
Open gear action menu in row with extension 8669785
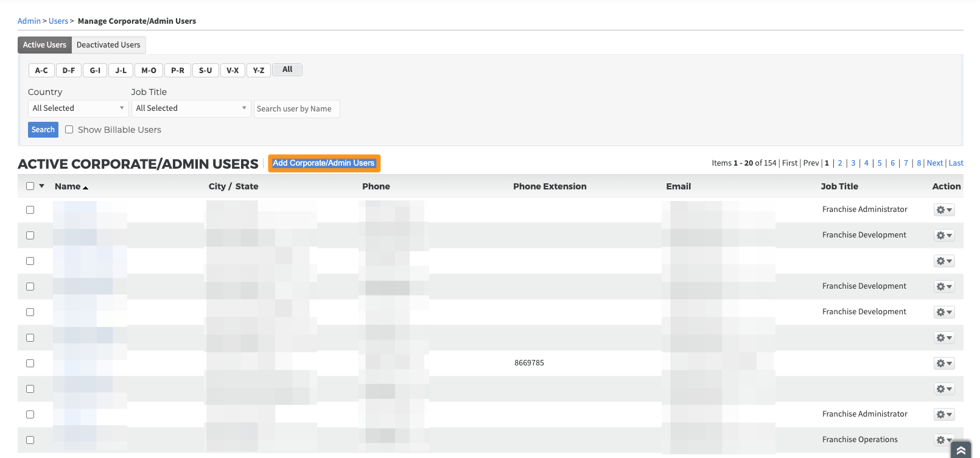[x=944, y=364]
